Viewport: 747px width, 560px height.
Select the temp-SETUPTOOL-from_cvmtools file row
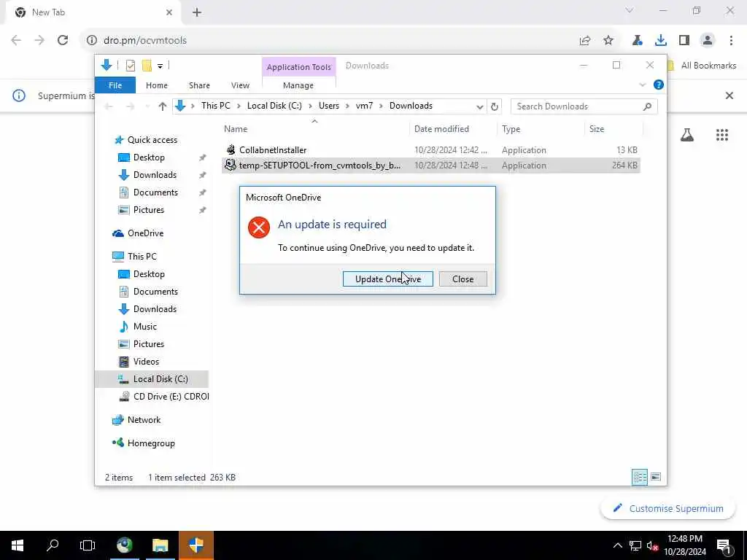430,166
